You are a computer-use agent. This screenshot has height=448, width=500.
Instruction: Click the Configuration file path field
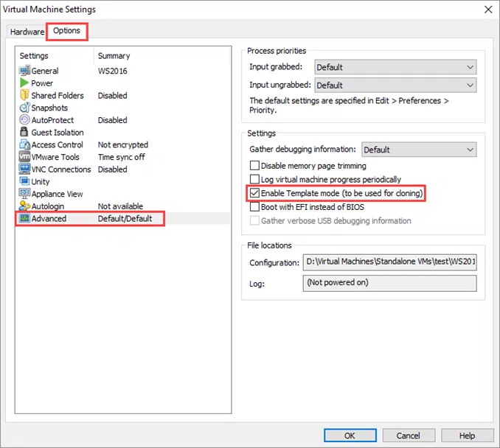pos(389,262)
